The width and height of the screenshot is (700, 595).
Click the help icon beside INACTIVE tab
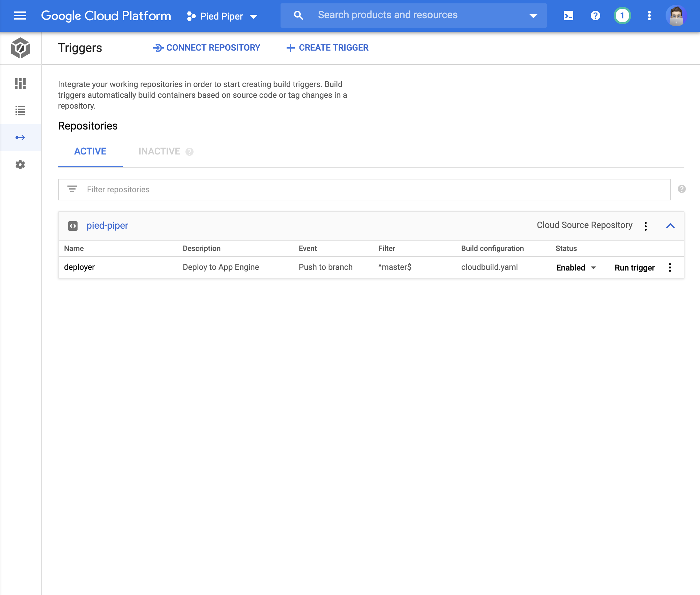coord(189,152)
